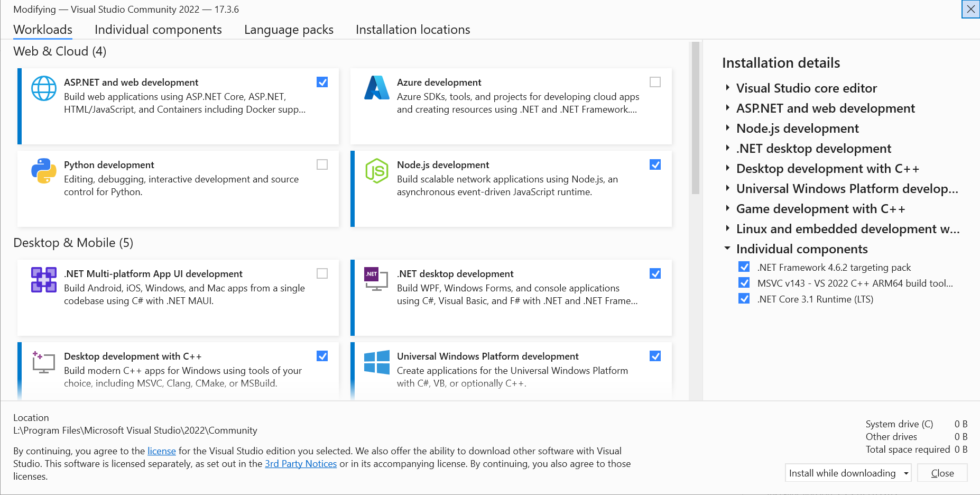980x495 pixels.
Task: Open the license link
Action: (x=162, y=451)
